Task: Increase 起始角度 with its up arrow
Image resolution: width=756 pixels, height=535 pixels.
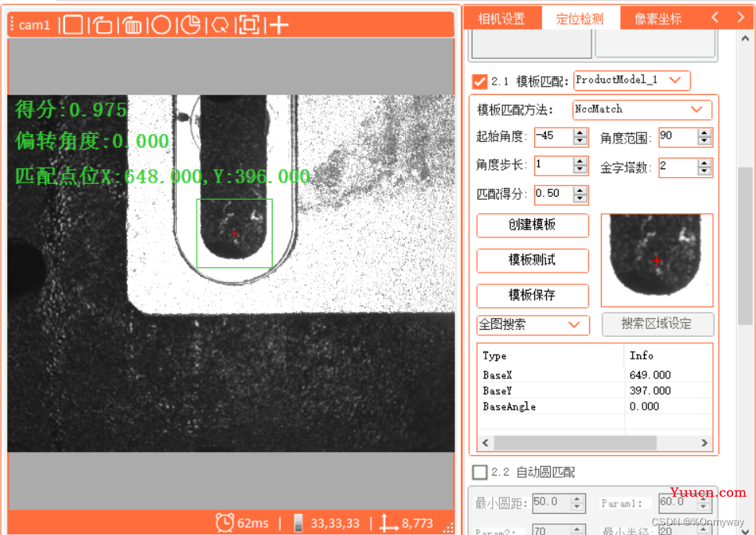Action: 580,132
